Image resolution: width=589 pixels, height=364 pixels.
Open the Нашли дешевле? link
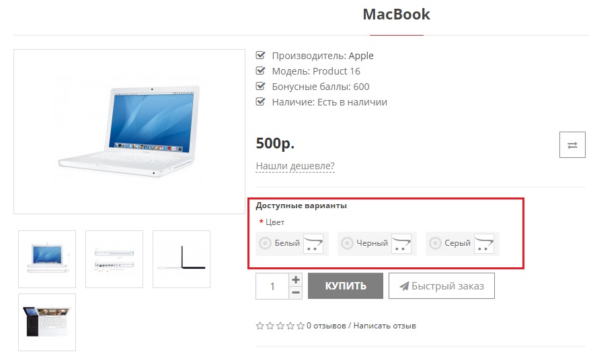click(295, 166)
